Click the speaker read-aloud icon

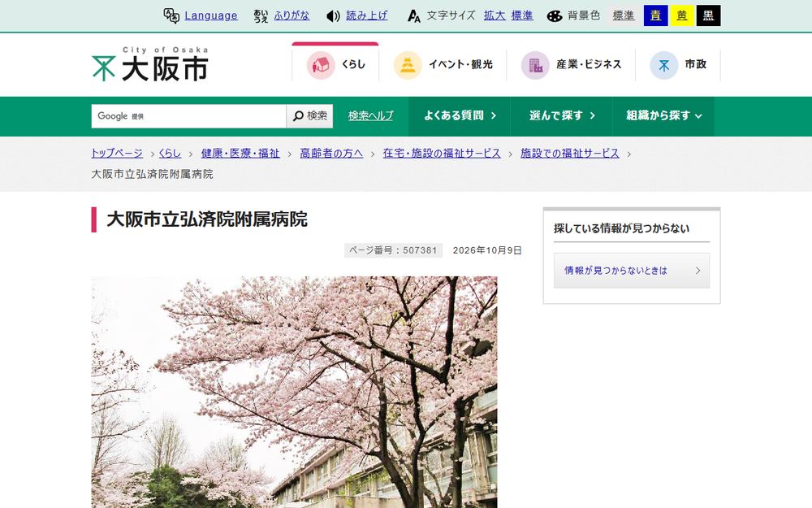click(x=333, y=16)
